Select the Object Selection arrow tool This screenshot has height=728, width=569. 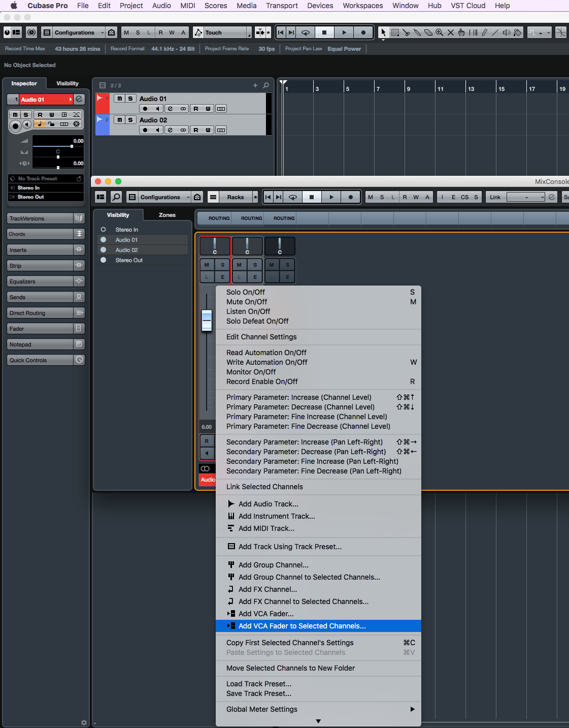(x=383, y=33)
